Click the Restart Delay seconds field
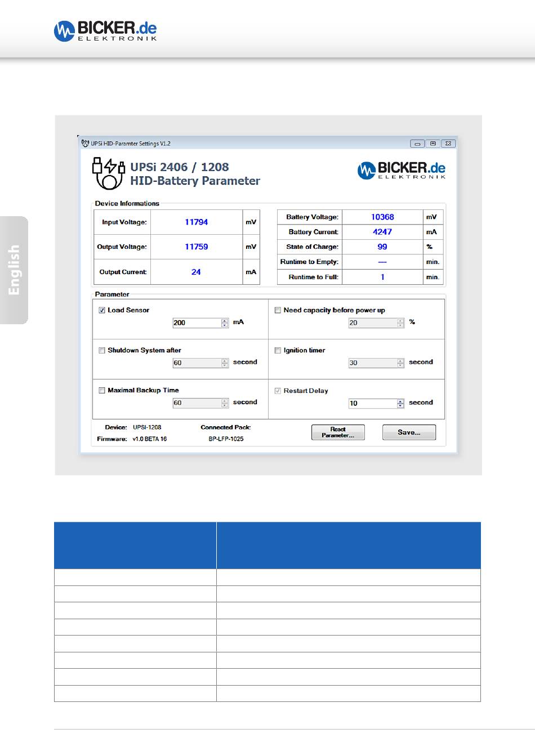 [372, 404]
